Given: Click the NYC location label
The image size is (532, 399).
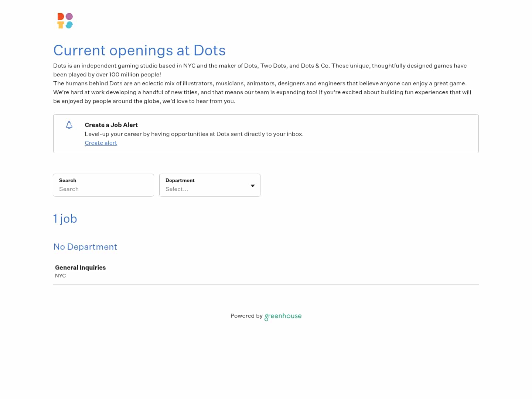Looking at the screenshot, I should pyautogui.click(x=60, y=276).
